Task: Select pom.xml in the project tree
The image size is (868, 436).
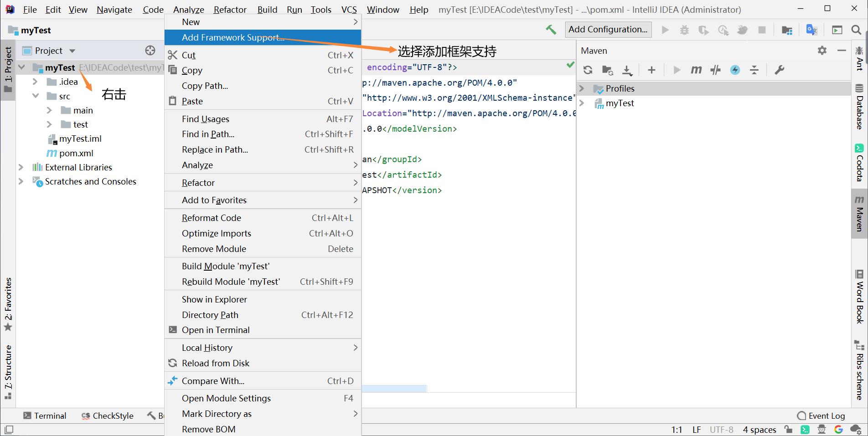Action: coord(70,153)
